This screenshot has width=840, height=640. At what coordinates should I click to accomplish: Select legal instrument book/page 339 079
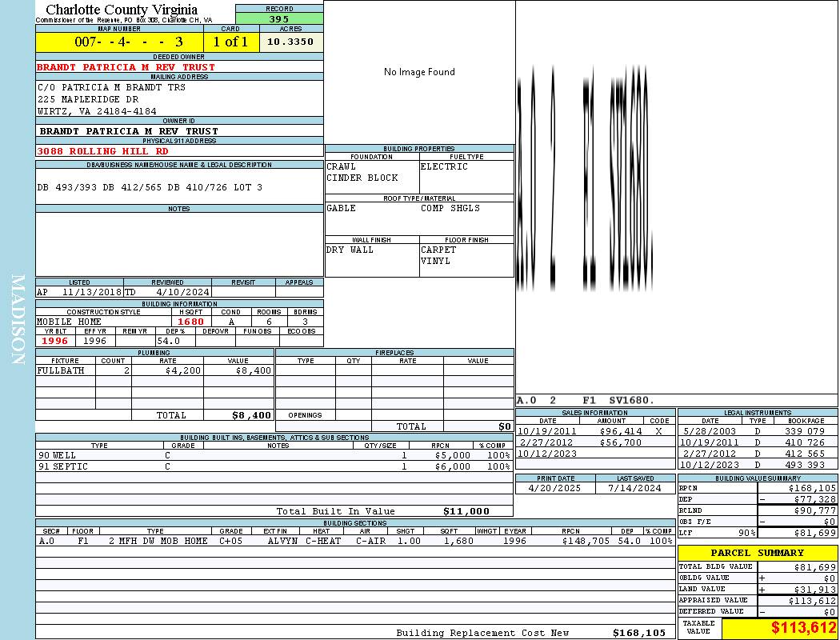pos(805,432)
